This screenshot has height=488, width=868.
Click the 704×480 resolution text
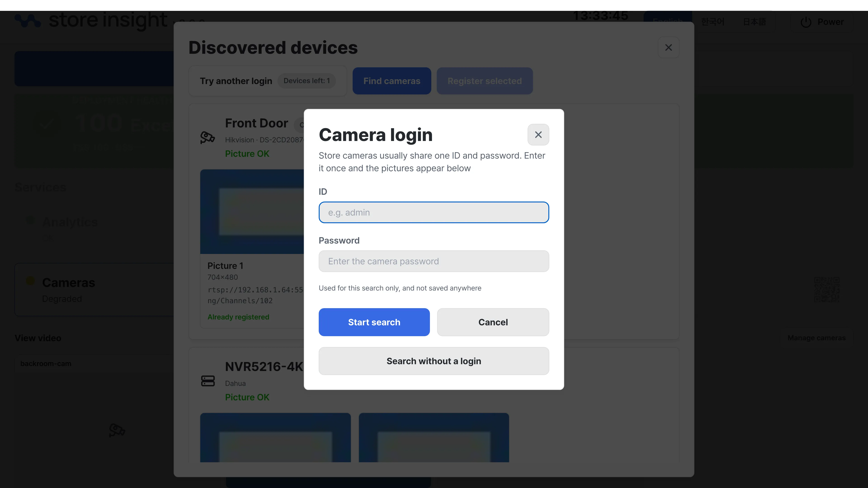coord(222,277)
